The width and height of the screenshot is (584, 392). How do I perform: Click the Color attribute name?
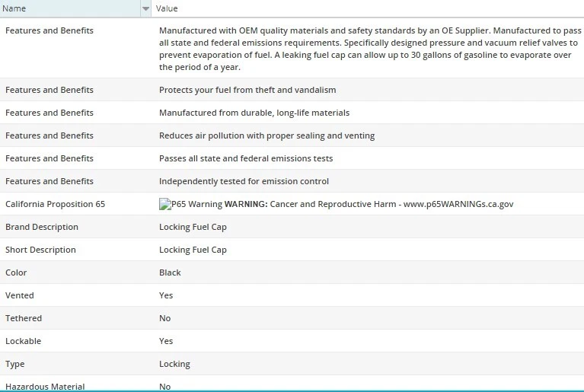16,272
